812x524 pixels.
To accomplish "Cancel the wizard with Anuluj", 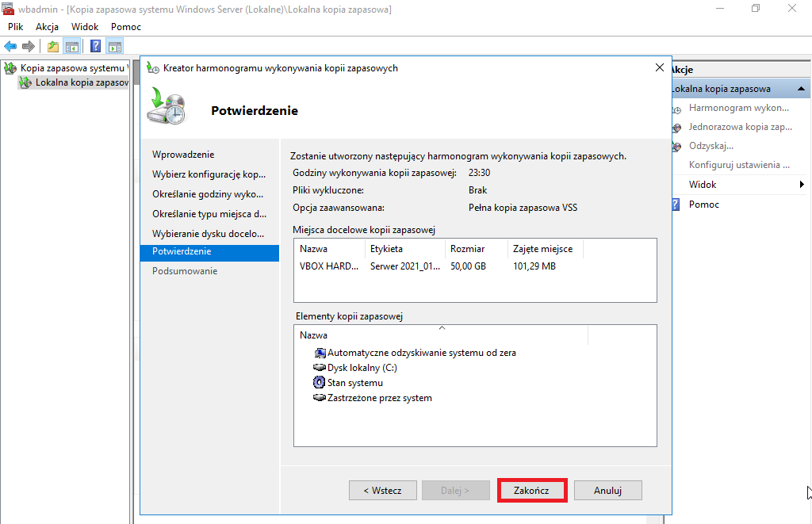I will [x=608, y=491].
